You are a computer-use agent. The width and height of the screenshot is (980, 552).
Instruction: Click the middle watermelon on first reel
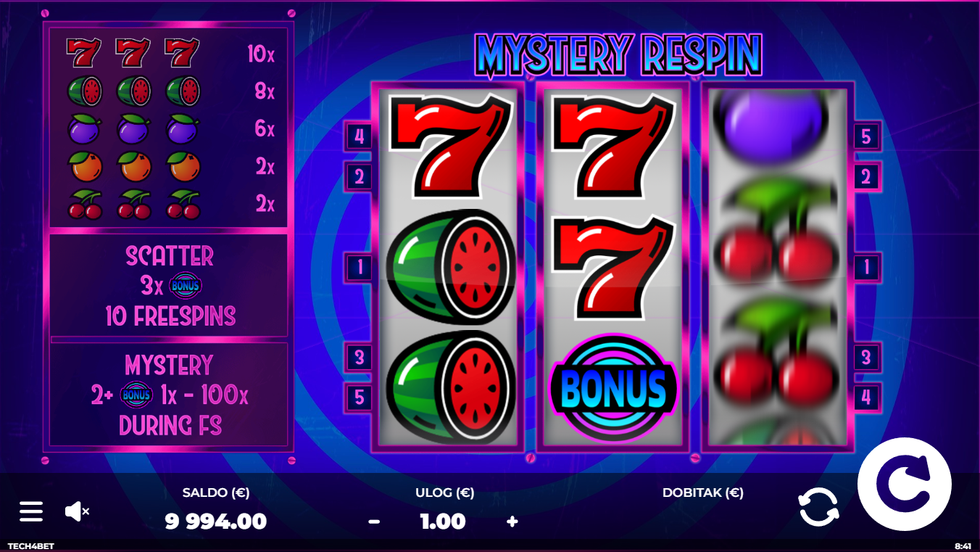[x=450, y=266]
